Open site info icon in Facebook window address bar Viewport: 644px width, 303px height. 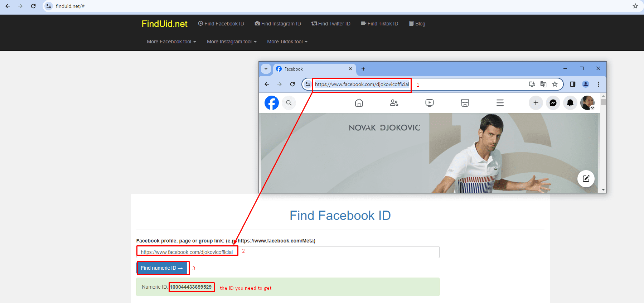(308, 84)
